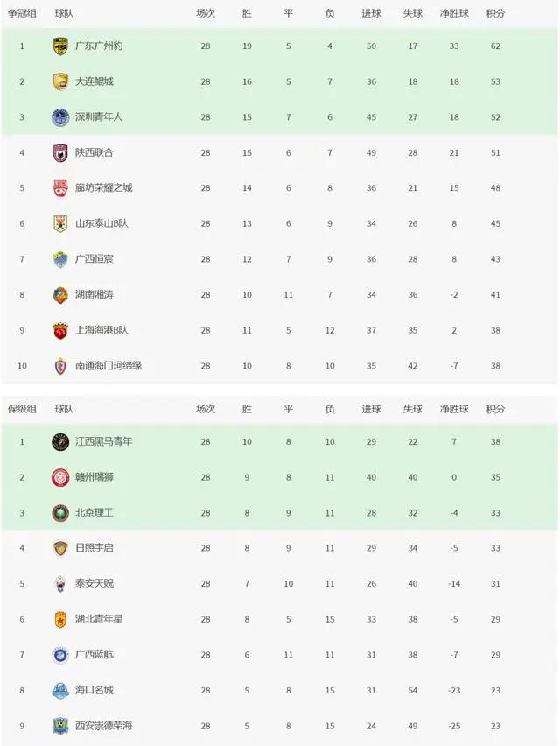Open the 上海海港B队 red logo
Screen dimensions: 560x746
tap(60, 331)
